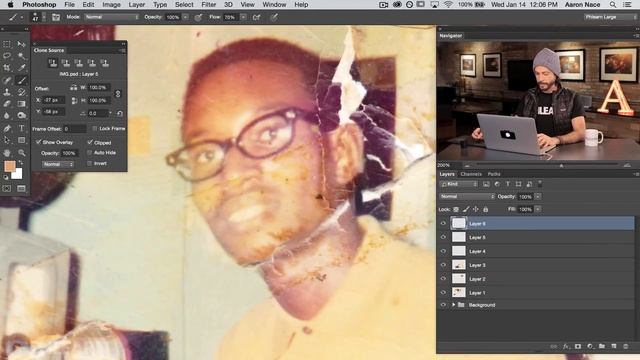640x360 pixels.
Task: Click the Create new layer icon
Action: [x=614, y=346]
